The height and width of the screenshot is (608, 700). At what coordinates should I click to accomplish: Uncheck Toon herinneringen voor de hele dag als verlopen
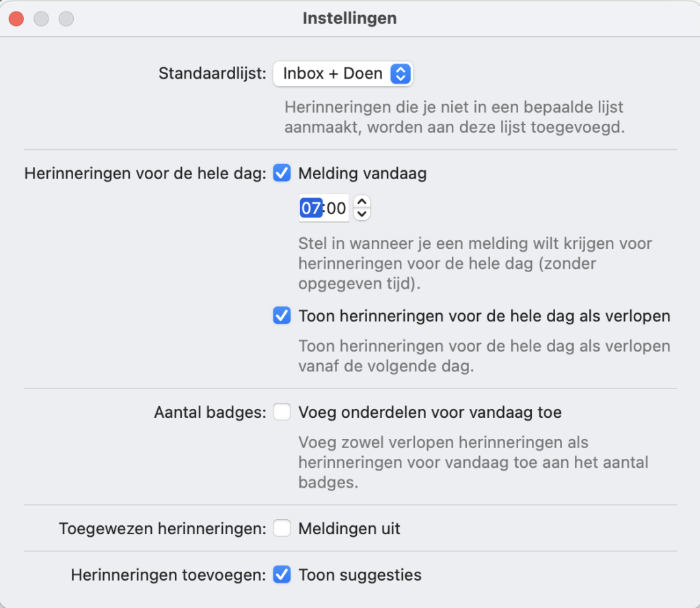tap(282, 316)
